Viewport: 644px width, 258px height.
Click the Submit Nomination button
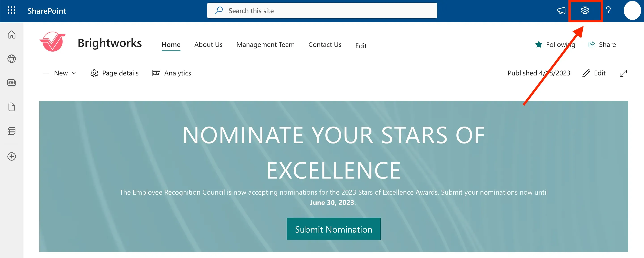click(333, 229)
